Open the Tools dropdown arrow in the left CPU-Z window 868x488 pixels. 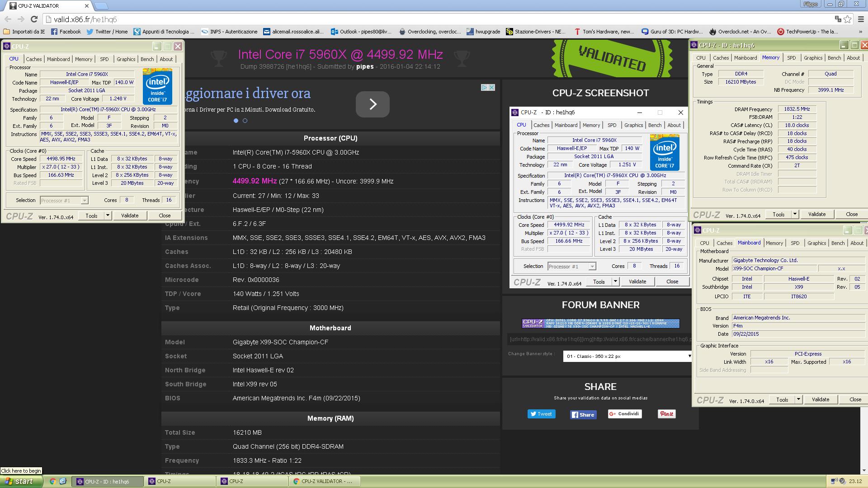coord(108,216)
